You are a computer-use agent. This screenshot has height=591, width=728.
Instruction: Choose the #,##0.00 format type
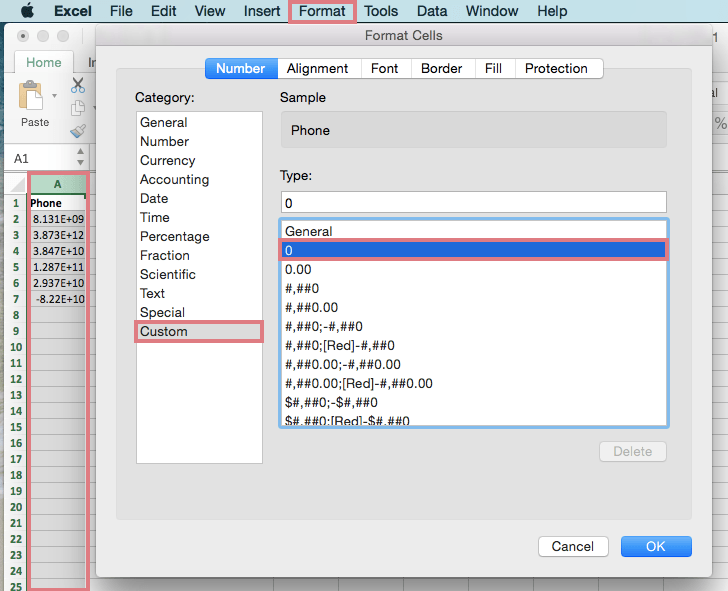coord(474,308)
